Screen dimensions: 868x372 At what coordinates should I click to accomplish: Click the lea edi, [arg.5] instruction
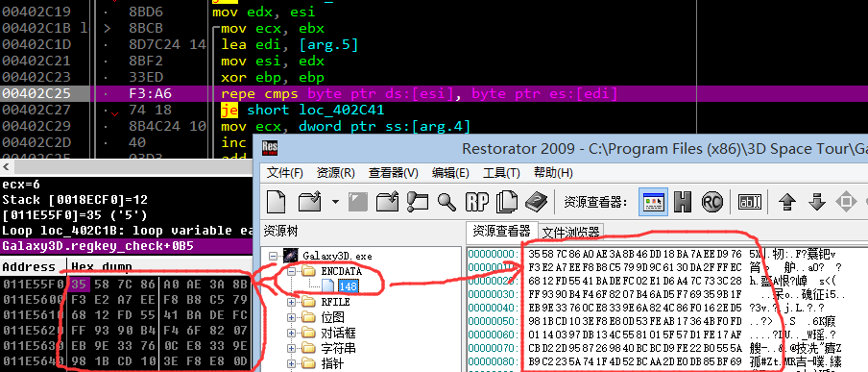[290, 44]
